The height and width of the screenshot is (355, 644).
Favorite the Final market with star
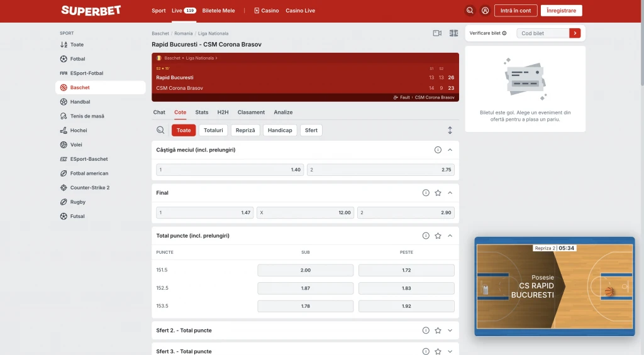(x=438, y=193)
